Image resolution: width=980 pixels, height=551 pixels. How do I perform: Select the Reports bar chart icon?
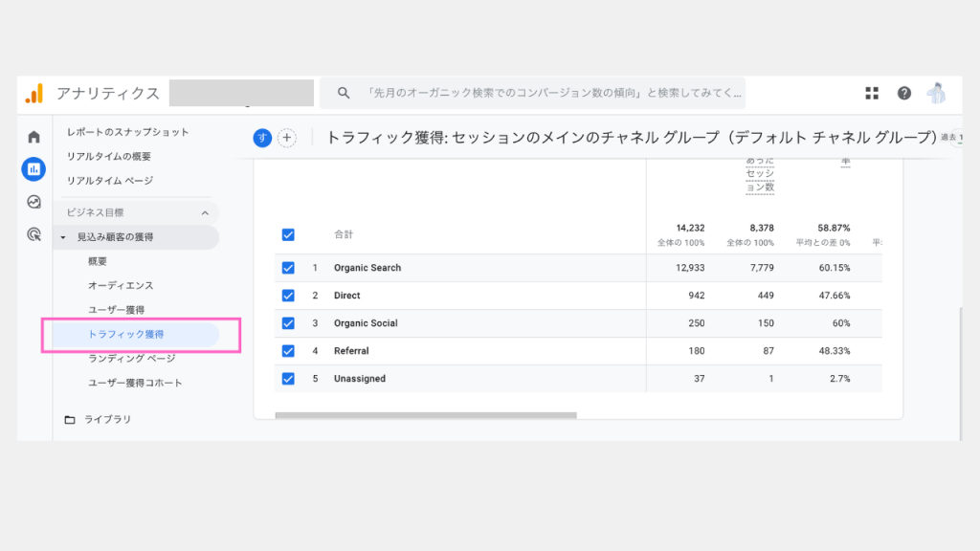tap(33, 169)
